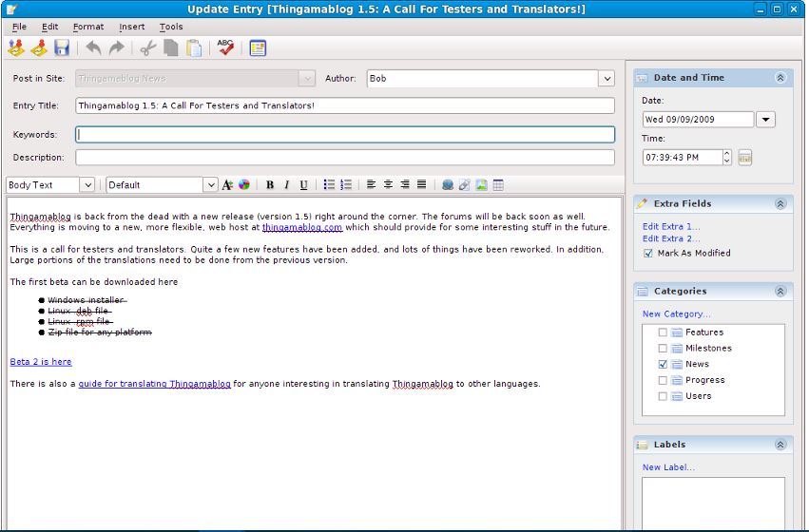Collapse the Date and Time panel
Image resolution: width=809 pixels, height=532 pixels.
pos(780,78)
